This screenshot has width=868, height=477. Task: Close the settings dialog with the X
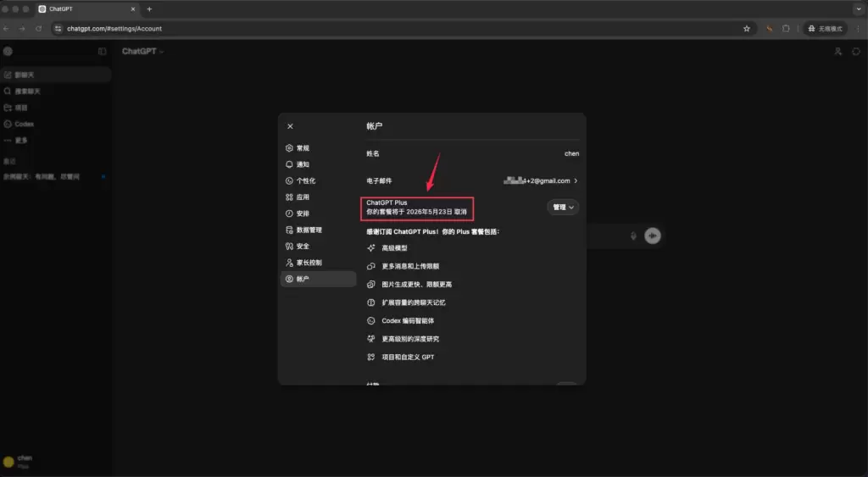click(x=290, y=126)
